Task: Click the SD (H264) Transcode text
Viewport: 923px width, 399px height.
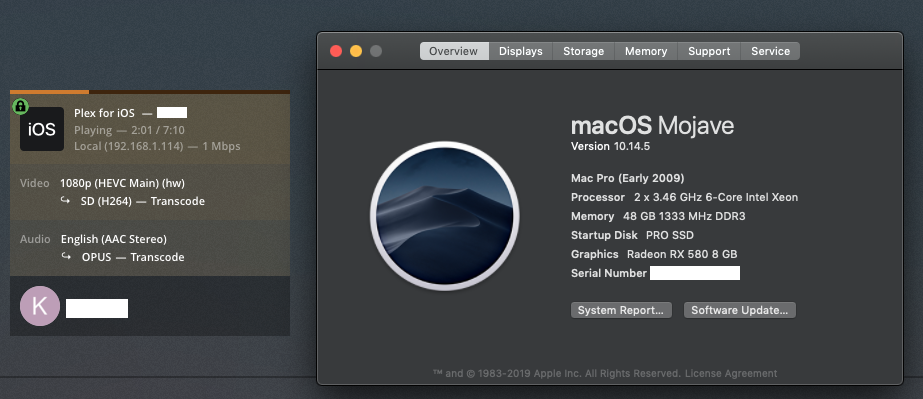Action: click(x=142, y=201)
